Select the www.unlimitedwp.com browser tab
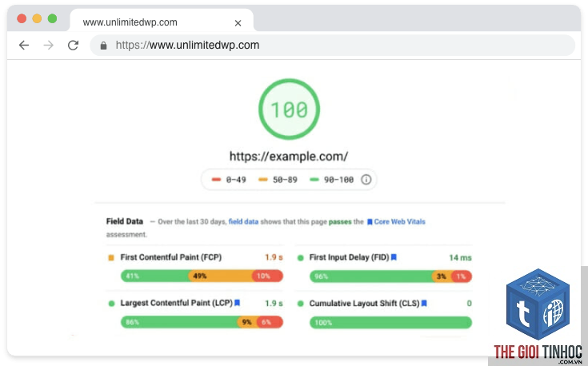Image resolution: width=588 pixels, height=366 pixels. 162,21
